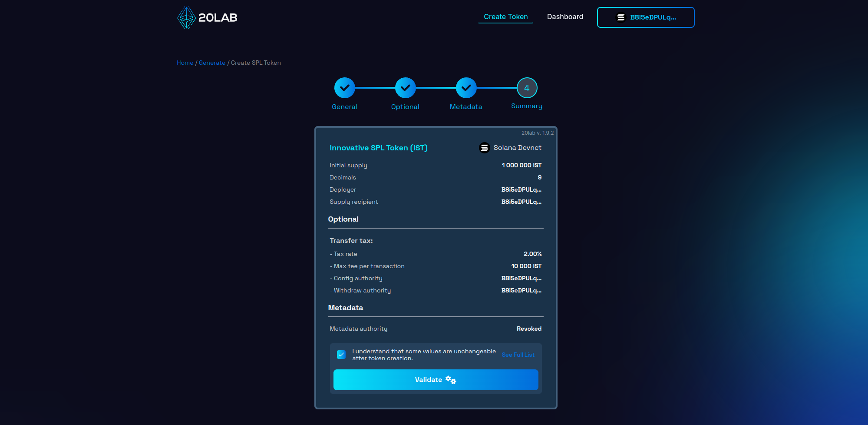Viewport: 868px width, 425px height.
Task: Click the 20lab v. 1.9.2 version text
Action: 538,133
